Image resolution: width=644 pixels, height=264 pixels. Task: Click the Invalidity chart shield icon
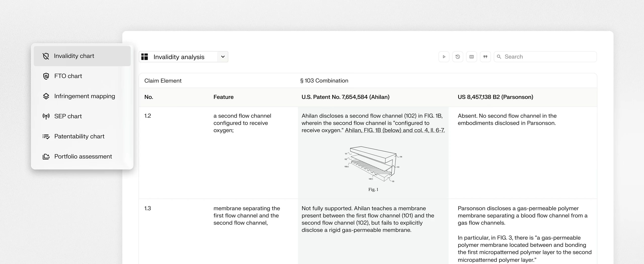click(x=46, y=56)
